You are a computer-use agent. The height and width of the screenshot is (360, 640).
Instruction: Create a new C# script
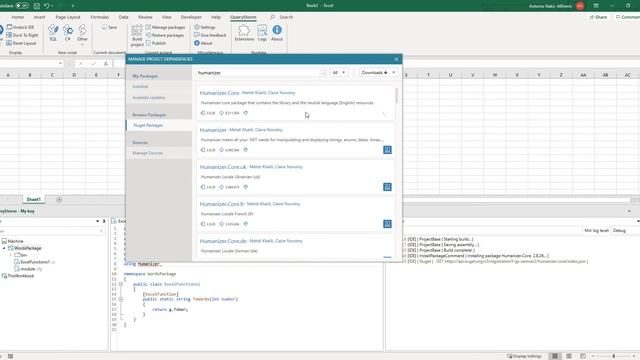pyautogui.click(x=68, y=33)
